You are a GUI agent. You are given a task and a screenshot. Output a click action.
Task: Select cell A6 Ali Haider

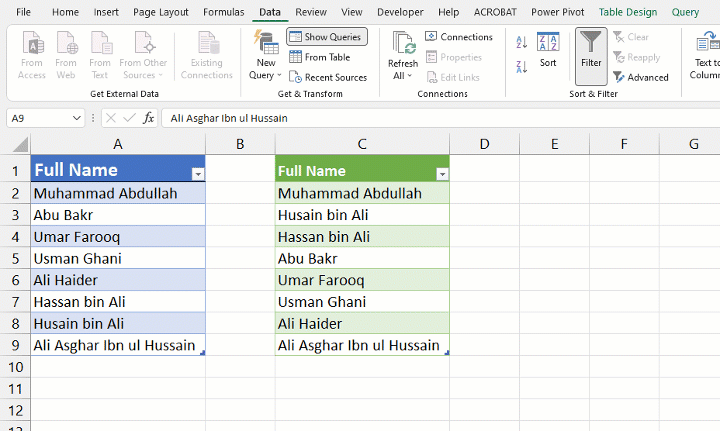click(118, 280)
